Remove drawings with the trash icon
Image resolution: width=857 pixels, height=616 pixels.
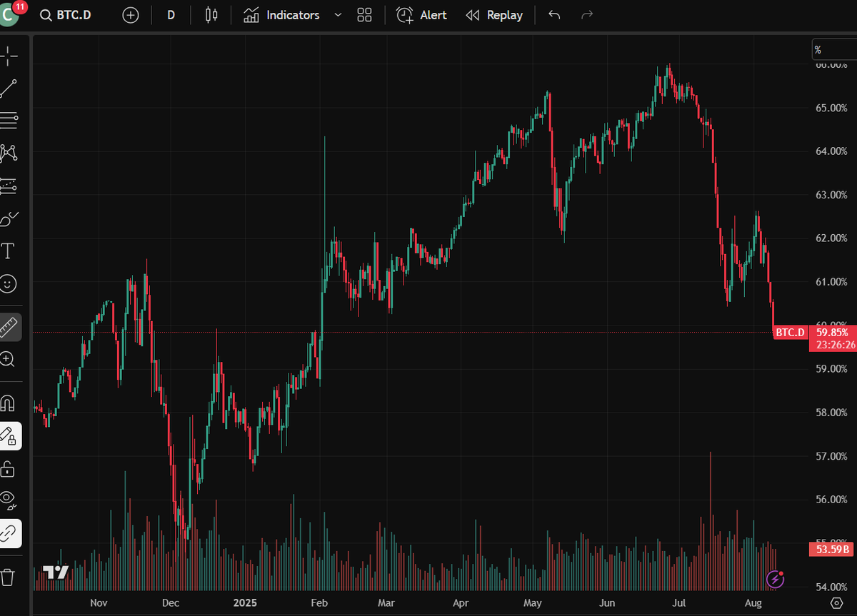click(9, 576)
